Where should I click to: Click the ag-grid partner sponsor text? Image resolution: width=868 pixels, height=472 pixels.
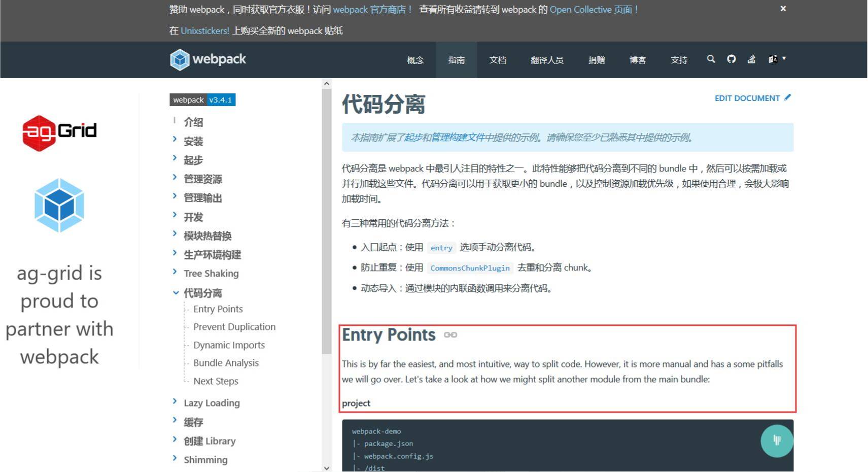pyautogui.click(x=59, y=315)
